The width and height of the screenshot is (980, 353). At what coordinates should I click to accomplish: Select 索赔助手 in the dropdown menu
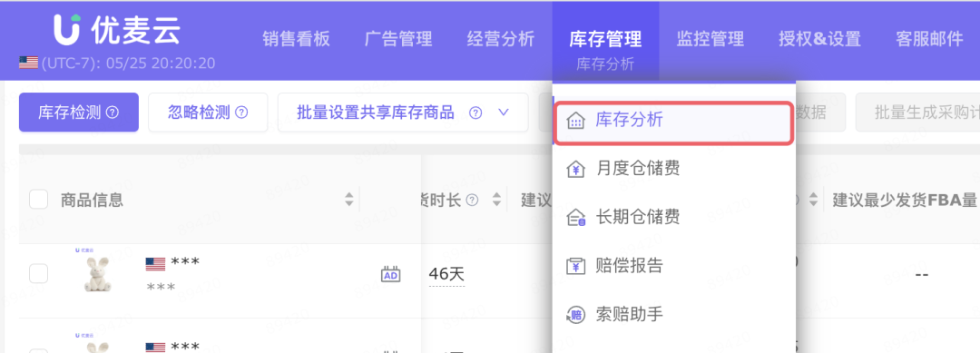673,315
